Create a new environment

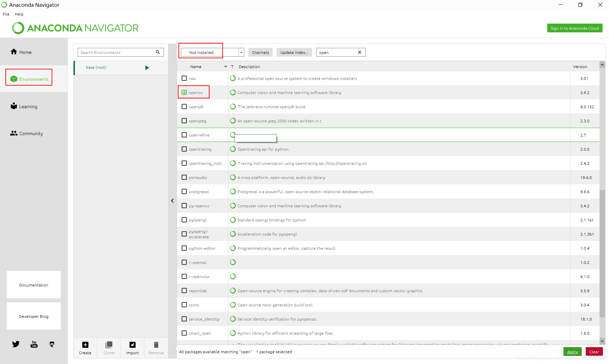pyautogui.click(x=85, y=348)
